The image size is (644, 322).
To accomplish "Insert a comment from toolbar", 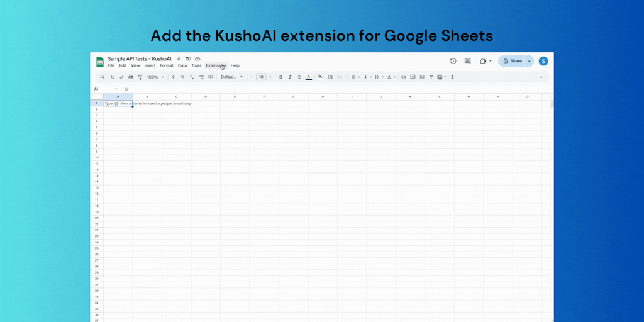I will [x=413, y=77].
